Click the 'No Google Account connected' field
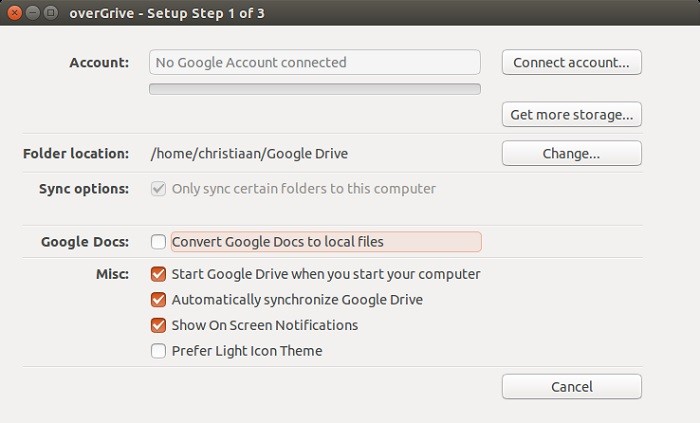Viewport: 700px width, 423px height. [x=315, y=62]
